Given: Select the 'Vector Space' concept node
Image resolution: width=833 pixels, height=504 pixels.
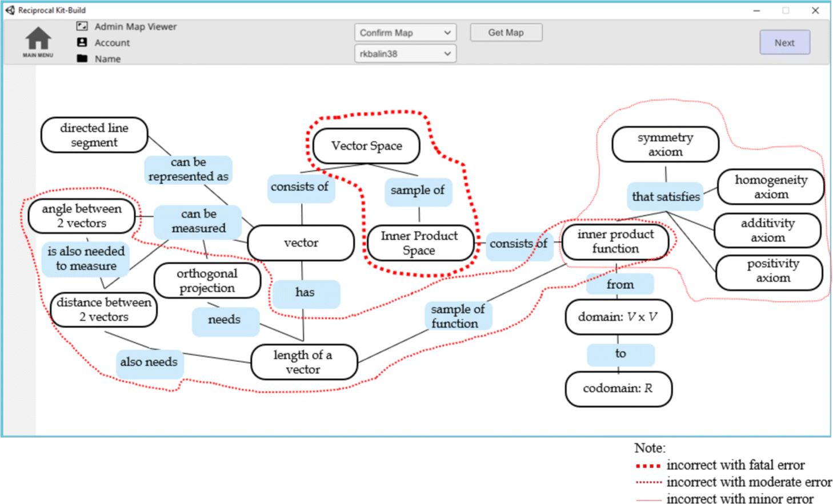Looking at the screenshot, I should (x=366, y=146).
